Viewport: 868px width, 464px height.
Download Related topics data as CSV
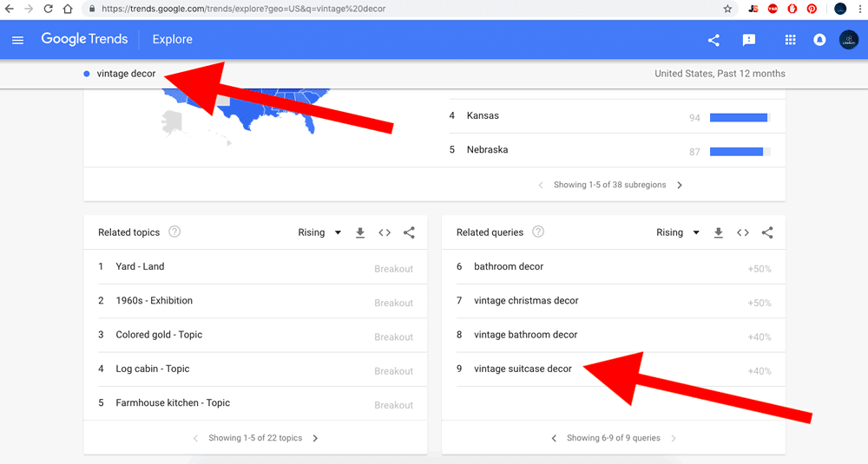(360, 232)
